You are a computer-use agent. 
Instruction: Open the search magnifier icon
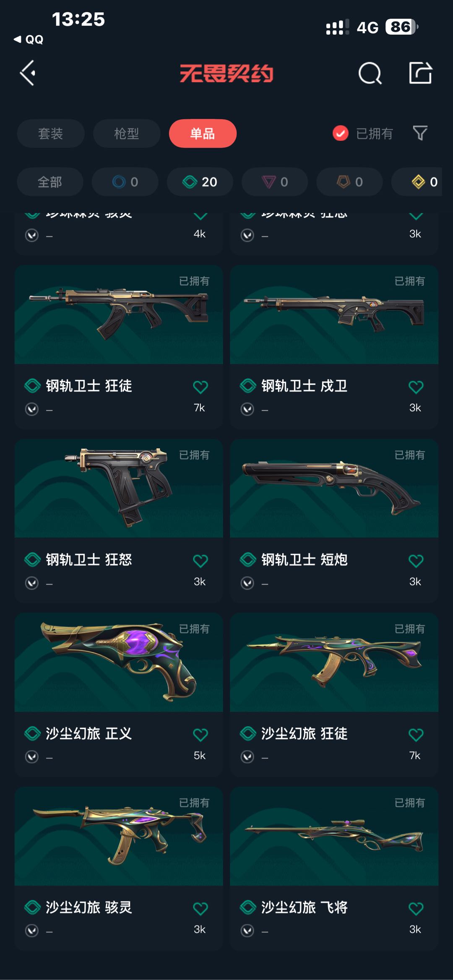(x=370, y=73)
